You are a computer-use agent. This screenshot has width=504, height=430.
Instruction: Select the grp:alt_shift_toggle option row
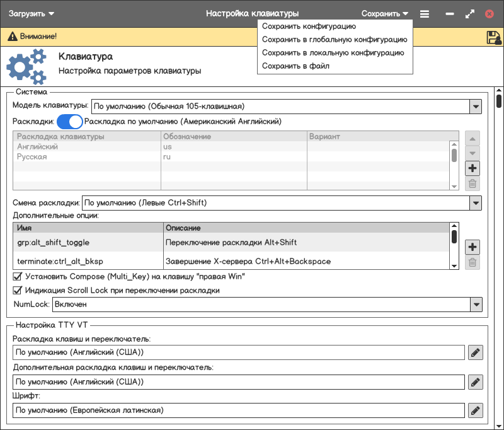click(88, 242)
